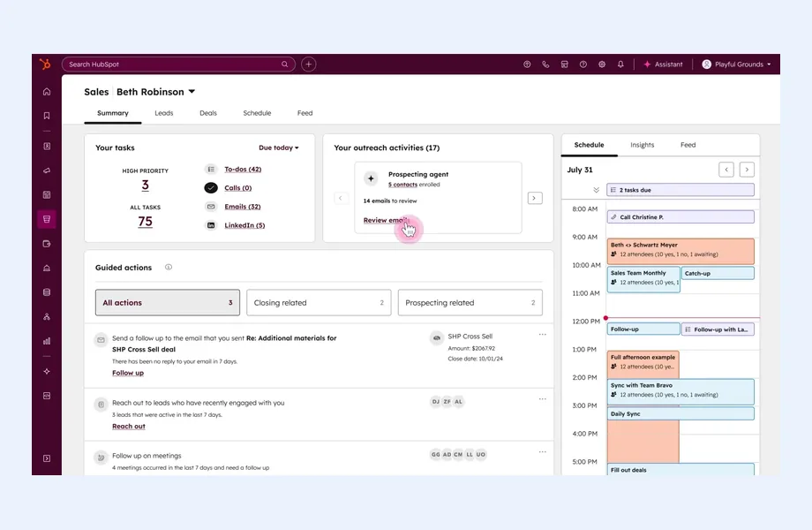Open the calling phone icon in top bar
The width and height of the screenshot is (812, 530).
coord(545,64)
